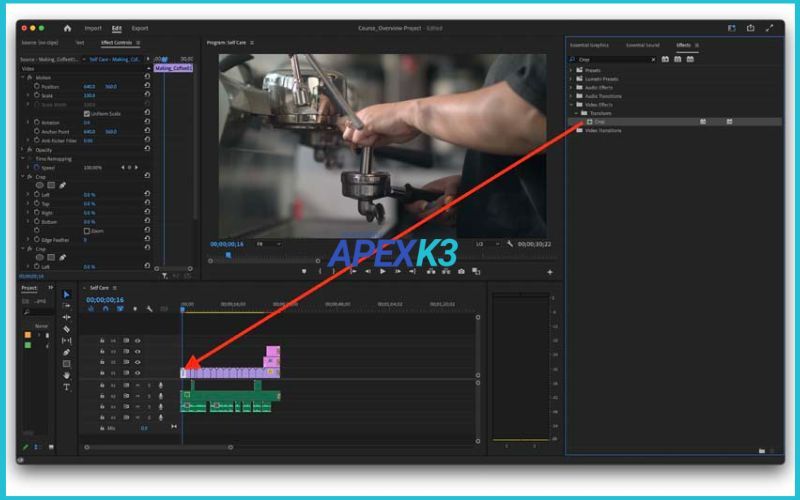Open the Fit zoom level dropdown
The width and height of the screenshot is (800, 500).
click(269, 243)
